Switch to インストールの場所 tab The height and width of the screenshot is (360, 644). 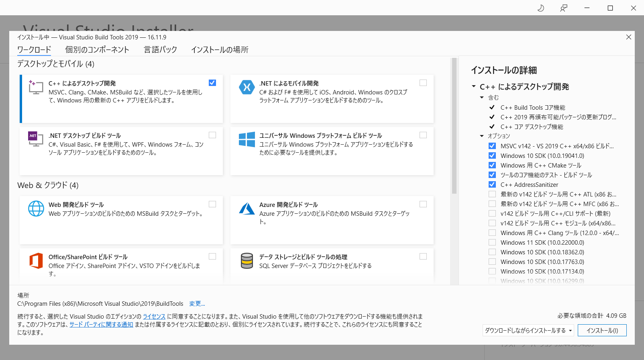point(220,50)
